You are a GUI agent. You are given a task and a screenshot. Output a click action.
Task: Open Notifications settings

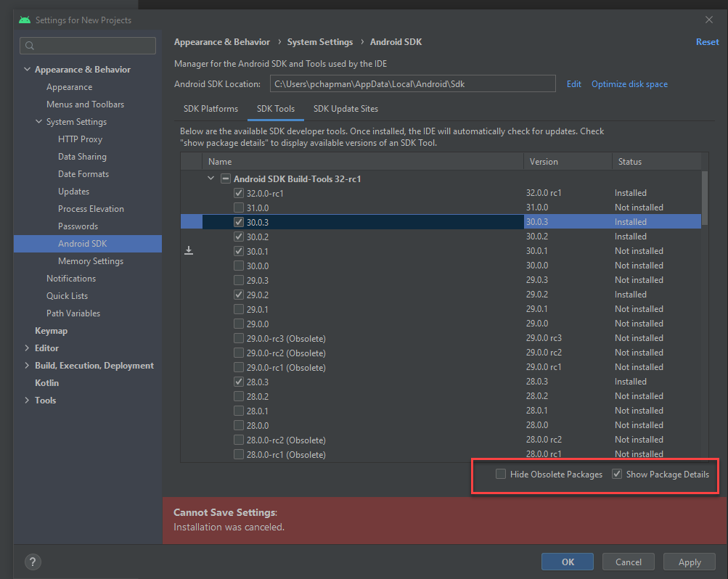(x=71, y=279)
